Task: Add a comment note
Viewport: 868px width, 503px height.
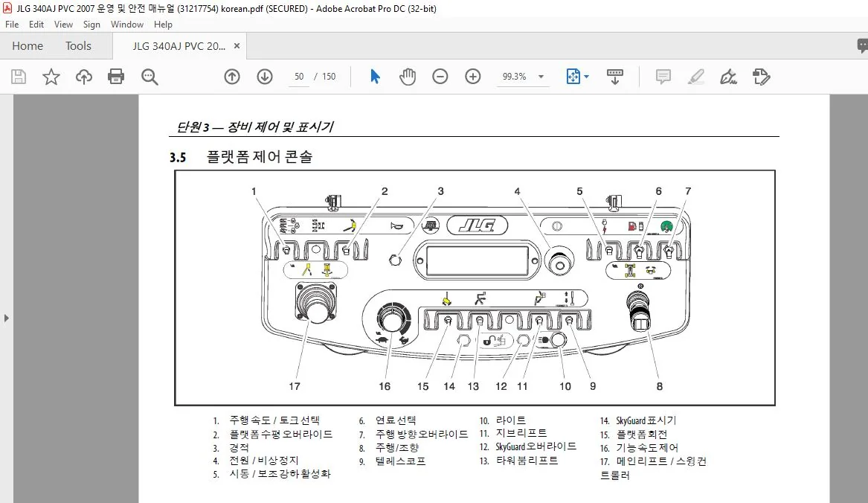Action: (663, 77)
